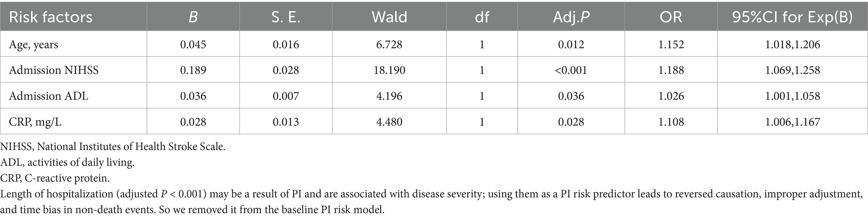Select the <0.001 adjusted P value
The image size is (868, 219).
571,70
